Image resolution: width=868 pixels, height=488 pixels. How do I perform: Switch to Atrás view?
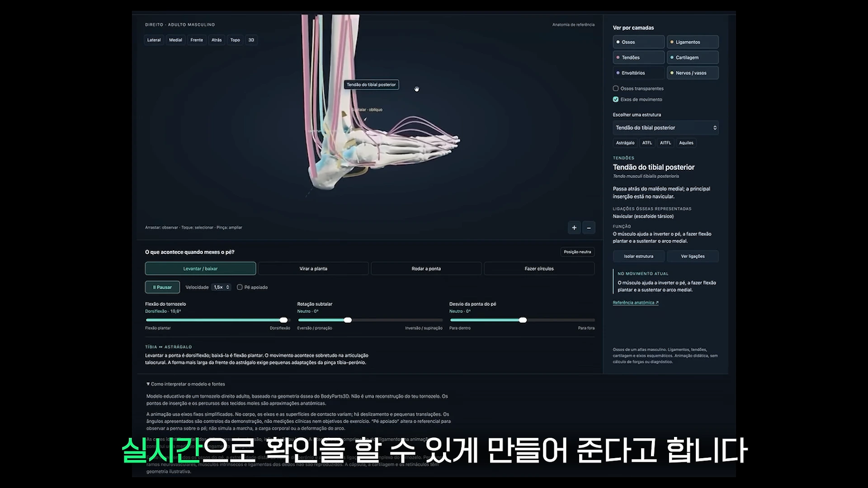coord(217,40)
